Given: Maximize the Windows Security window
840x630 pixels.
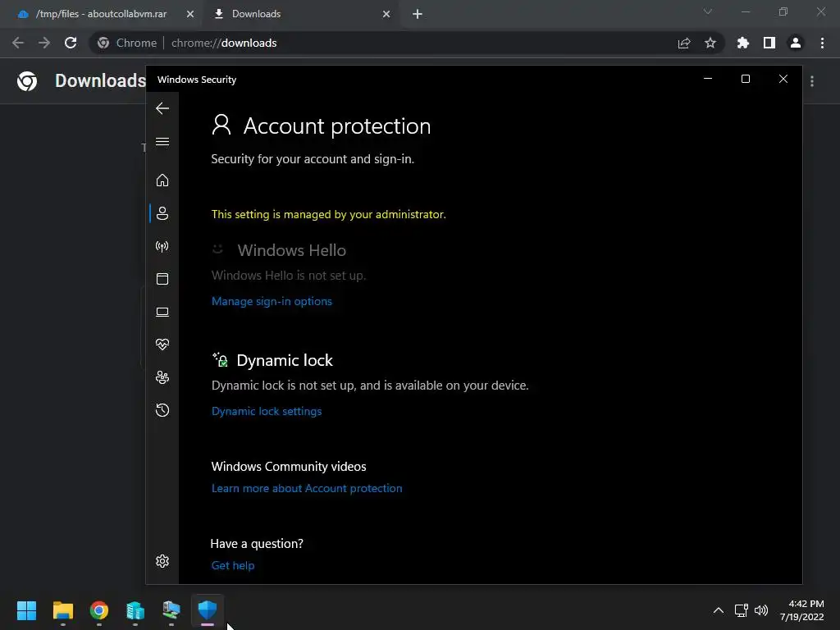Looking at the screenshot, I should [x=745, y=79].
